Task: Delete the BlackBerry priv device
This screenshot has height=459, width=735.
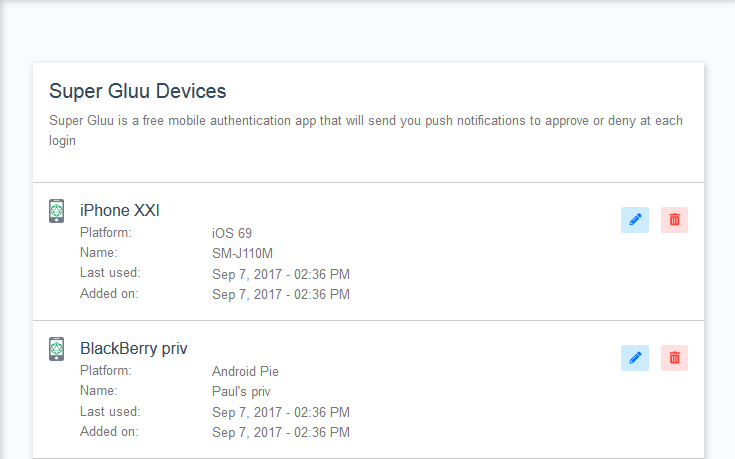Action: pyautogui.click(x=674, y=358)
